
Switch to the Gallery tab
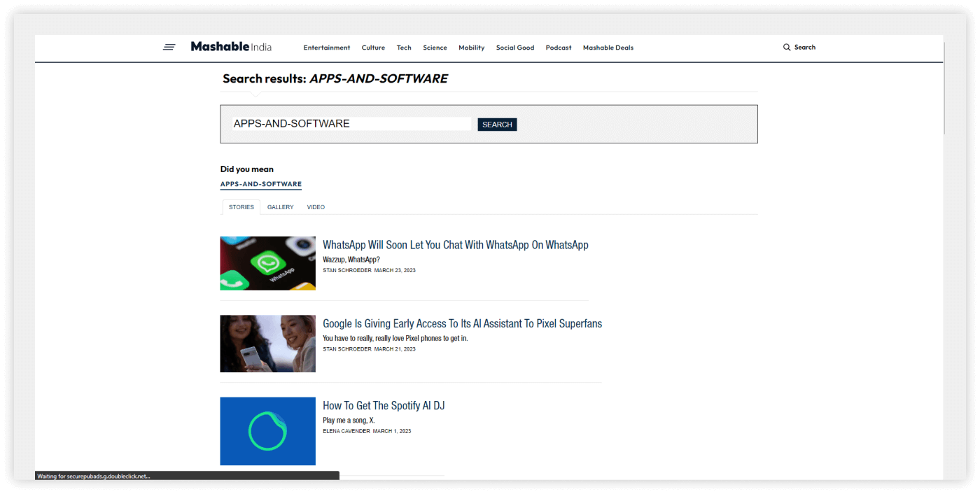(x=280, y=207)
